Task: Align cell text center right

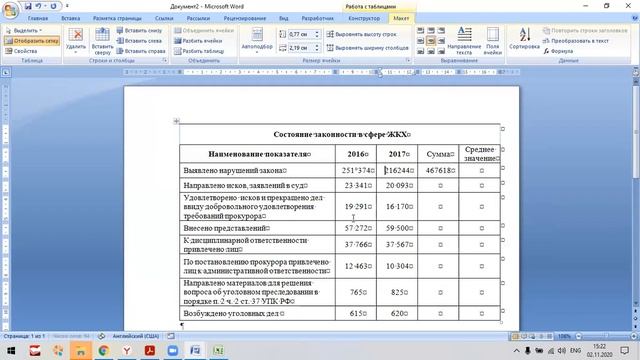Action: pyautogui.click(x=441, y=41)
